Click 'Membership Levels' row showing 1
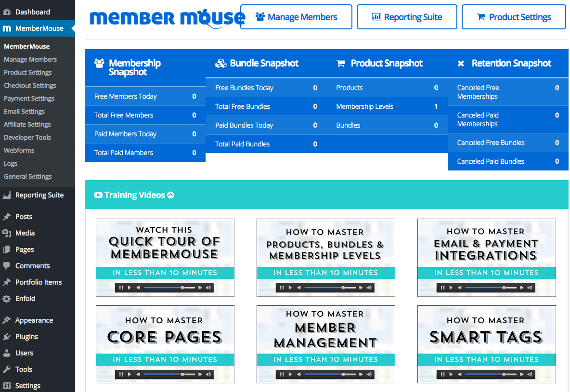Viewport: 570px width, 392px height. [387, 106]
